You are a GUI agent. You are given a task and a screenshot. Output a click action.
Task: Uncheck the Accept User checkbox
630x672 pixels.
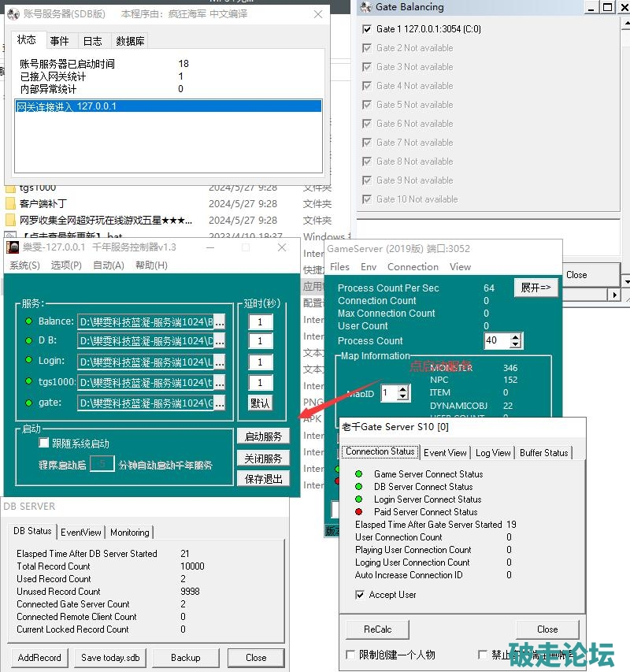tap(361, 595)
